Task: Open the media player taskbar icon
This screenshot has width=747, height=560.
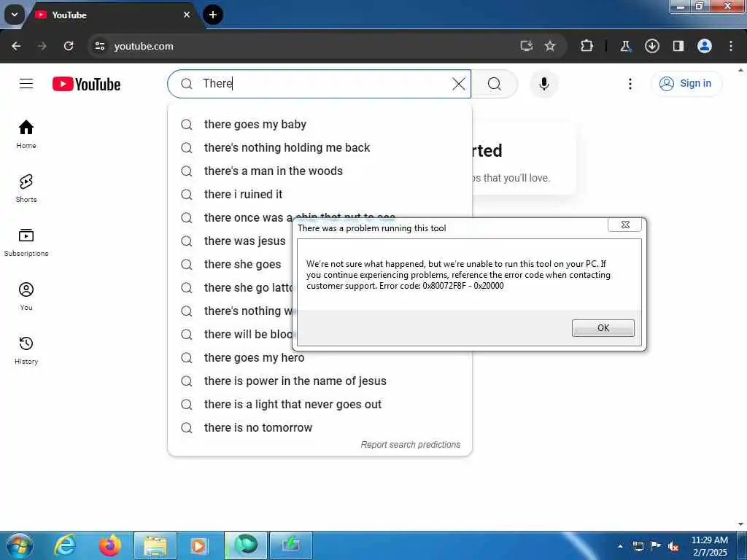Action: 200,545
